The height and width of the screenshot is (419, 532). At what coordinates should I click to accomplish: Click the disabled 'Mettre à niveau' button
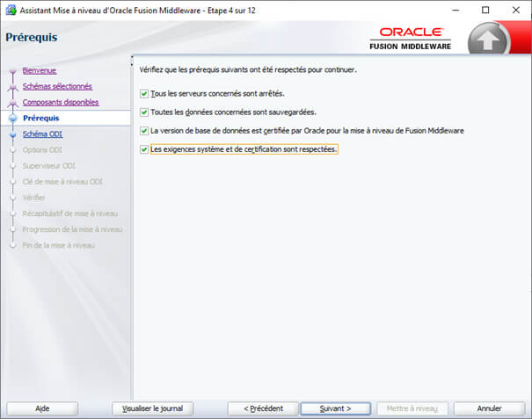[412, 408]
